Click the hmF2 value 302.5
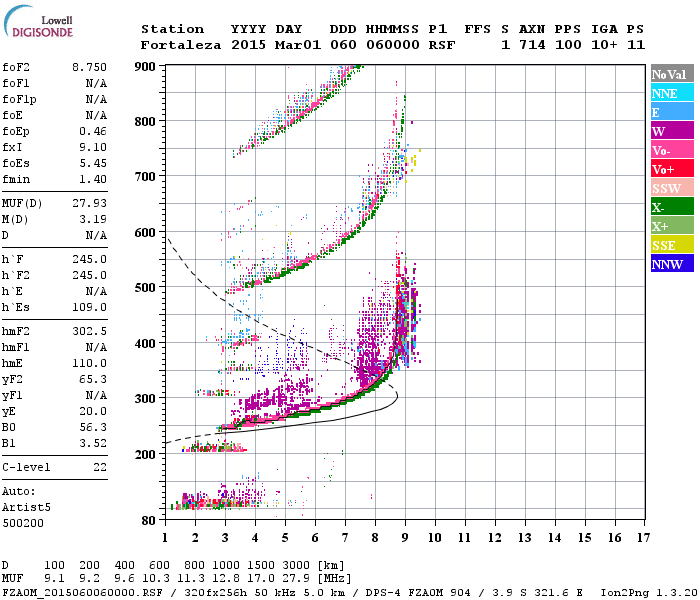 click(x=90, y=331)
